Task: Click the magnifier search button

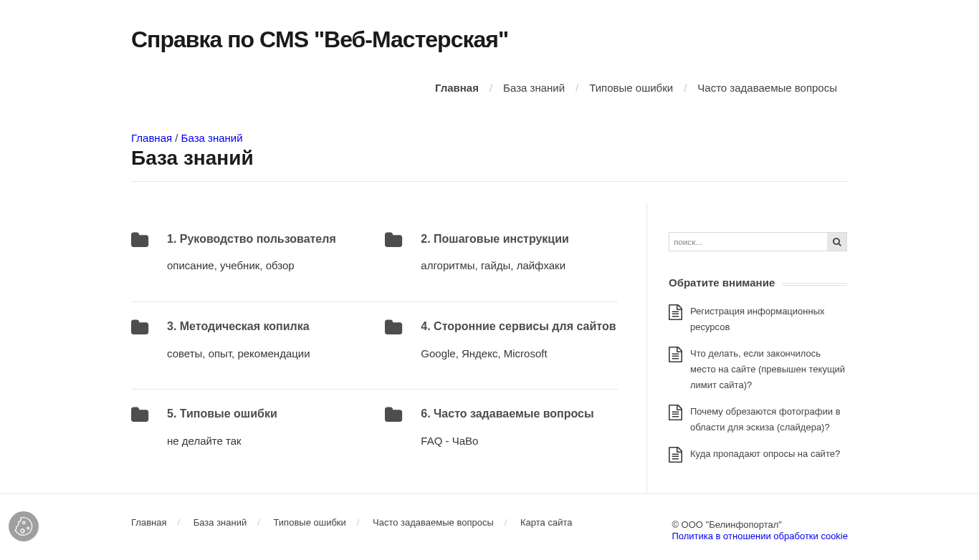Action: point(837,242)
